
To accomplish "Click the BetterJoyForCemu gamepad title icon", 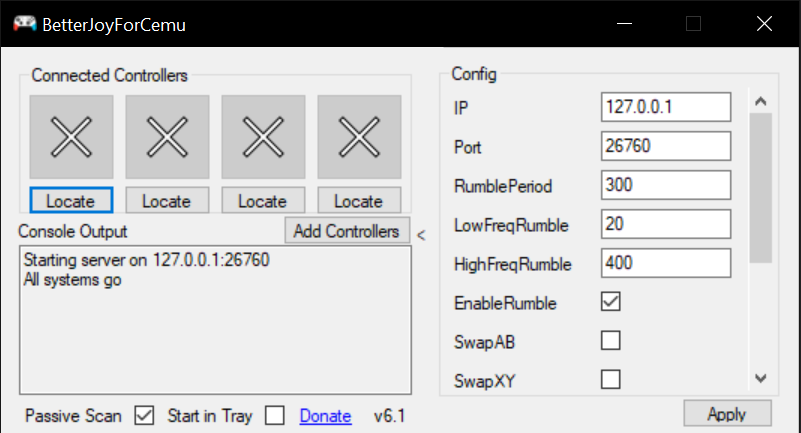I will (x=25, y=23).
